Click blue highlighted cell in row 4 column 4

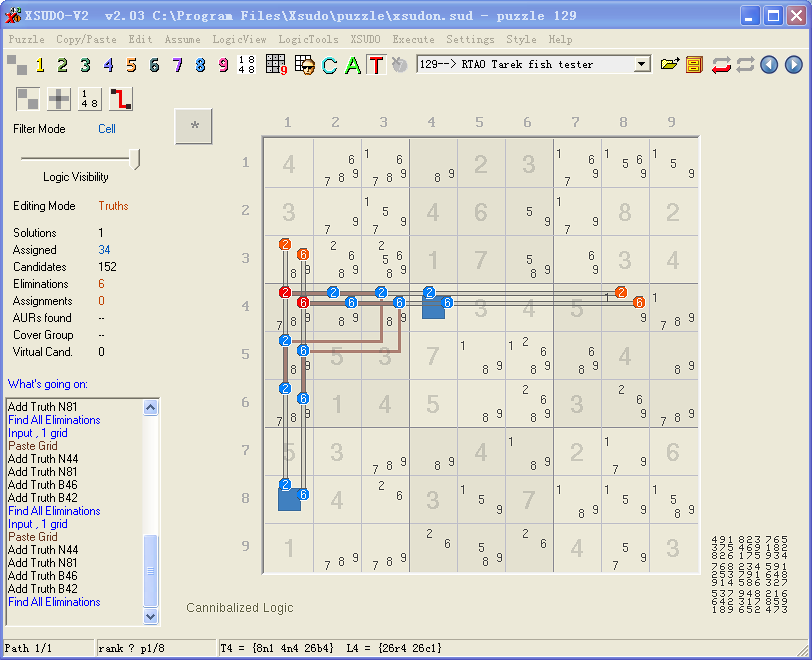433,308
